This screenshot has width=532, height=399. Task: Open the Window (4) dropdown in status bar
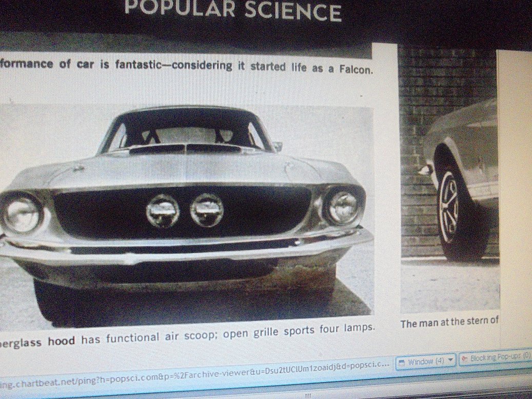(x=426, y=363)
